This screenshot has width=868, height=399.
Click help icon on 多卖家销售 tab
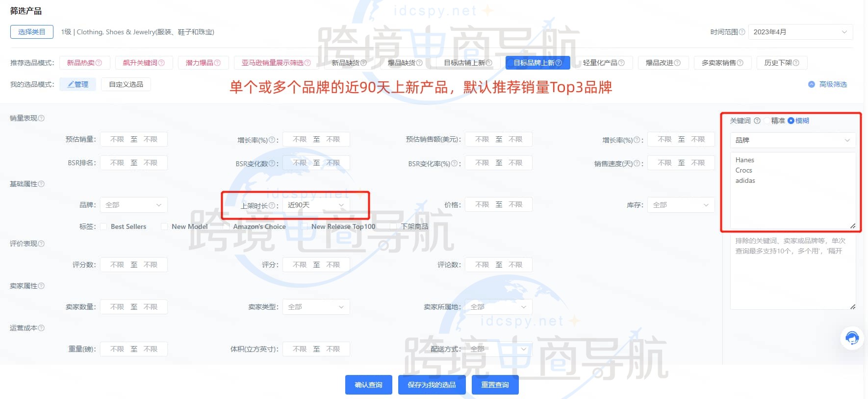click(740, 63)
